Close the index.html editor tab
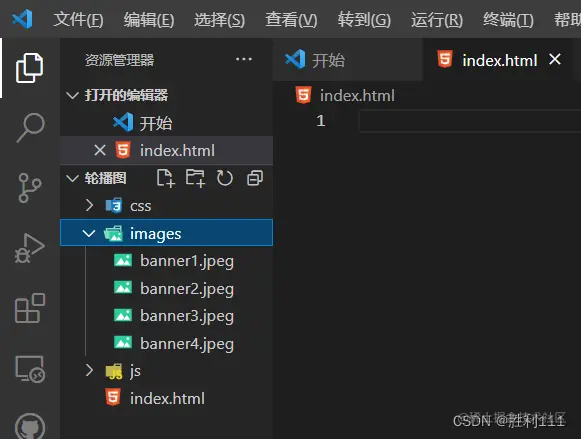Screen dimensions: 581x439 pyautogui.click(x=555, y=59)
